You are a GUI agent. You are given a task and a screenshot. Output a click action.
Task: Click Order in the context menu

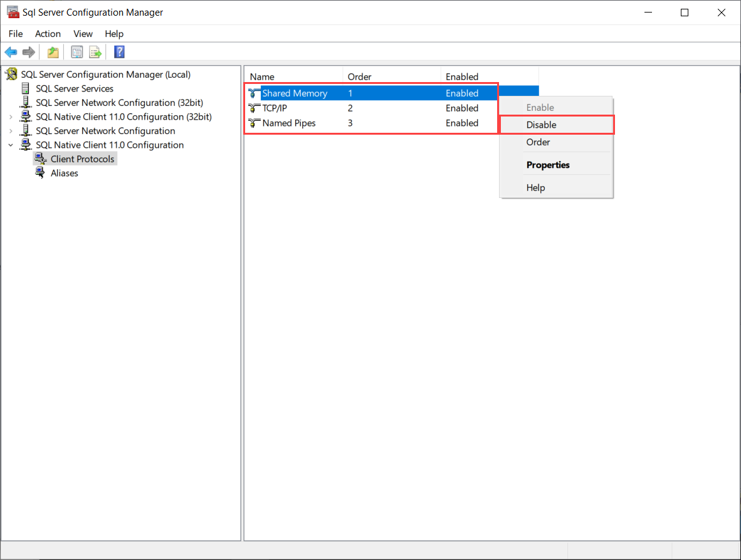(538, 142)
